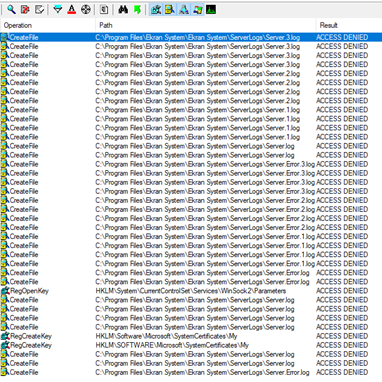Toggle Show Profiling Events button
382x382 pixels.
tap(211, 10)
